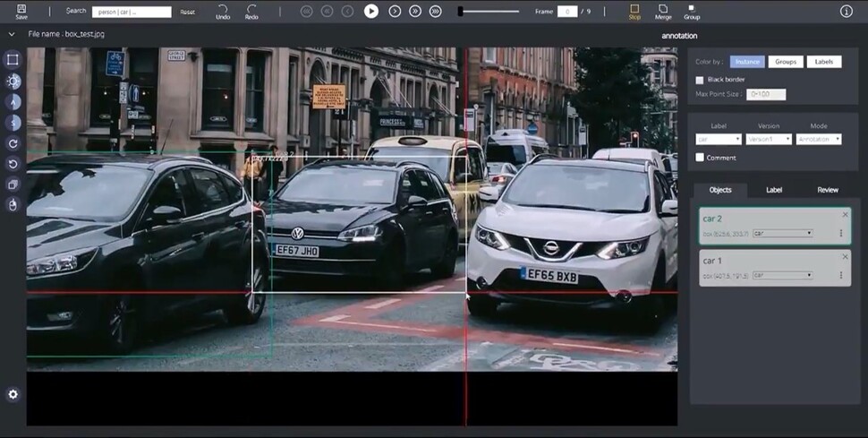Click the Merge tool icon

[663, 11]
